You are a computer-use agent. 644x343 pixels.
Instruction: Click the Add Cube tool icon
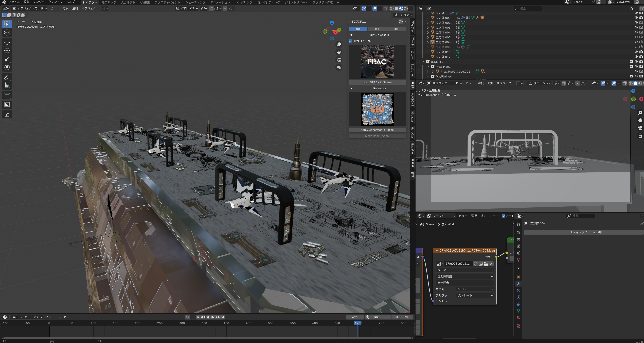7,95
